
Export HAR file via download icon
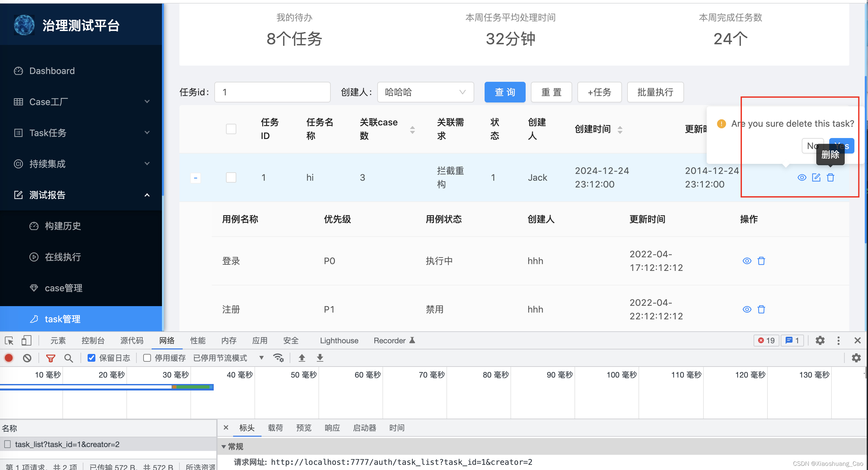319,358
